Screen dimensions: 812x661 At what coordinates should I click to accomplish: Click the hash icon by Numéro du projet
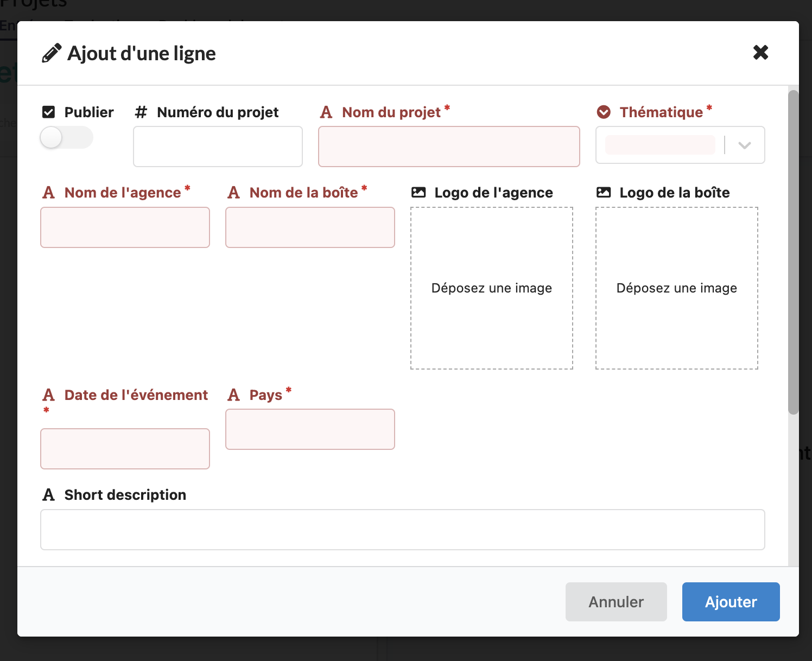click(x=141, y=112)
